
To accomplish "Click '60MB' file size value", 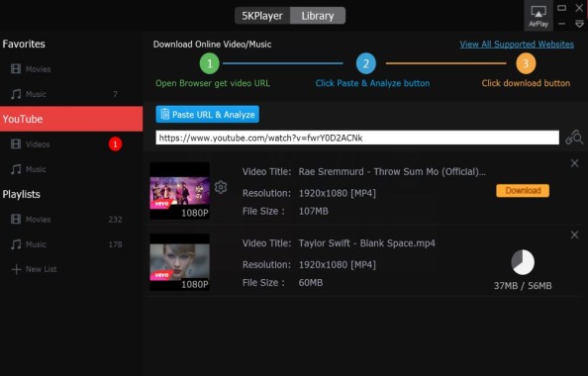I will pos(311,282).
